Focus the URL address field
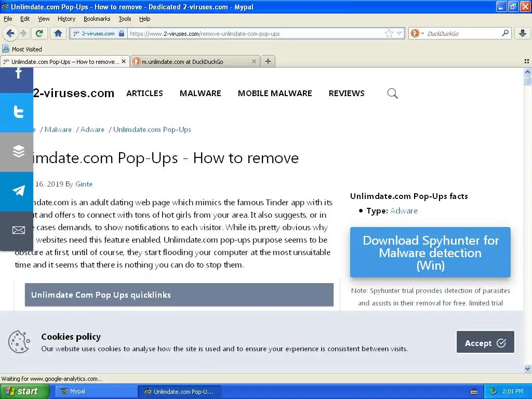532x399 pixels. point(257,34)
